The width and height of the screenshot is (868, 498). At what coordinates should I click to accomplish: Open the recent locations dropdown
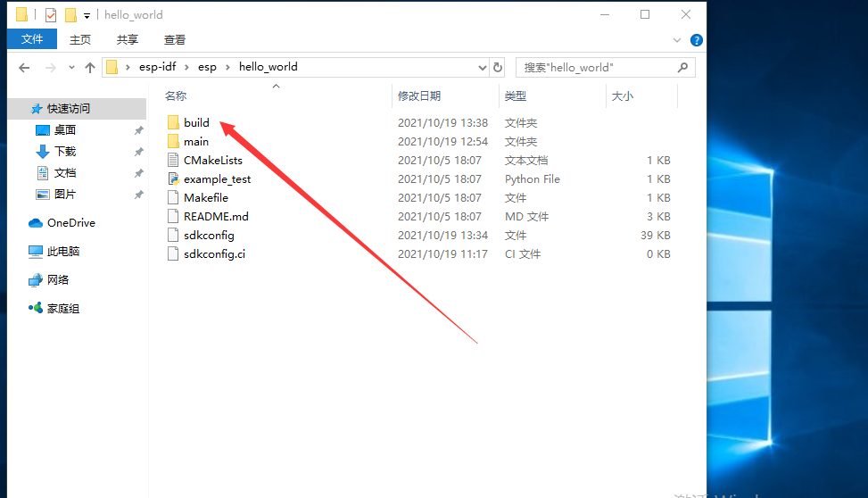[71, 68]
